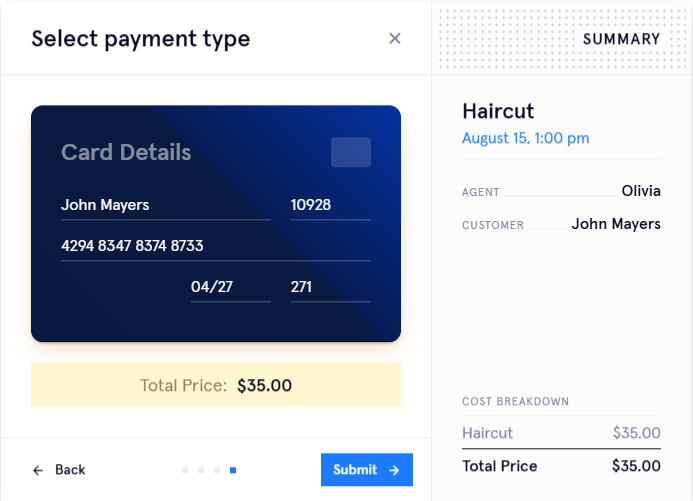Select the first step indicator dot
Screen dimensions: 693x501
pyautogui.click(x=185, y=470)
